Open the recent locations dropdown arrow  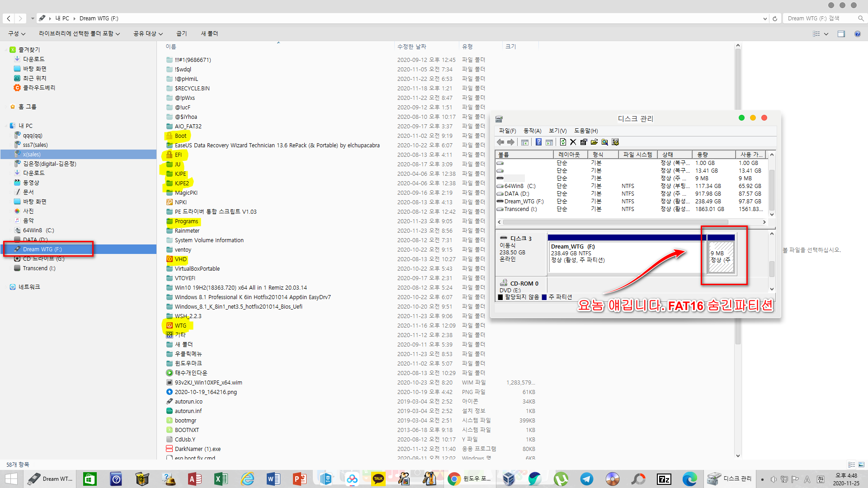coord(33,19)
